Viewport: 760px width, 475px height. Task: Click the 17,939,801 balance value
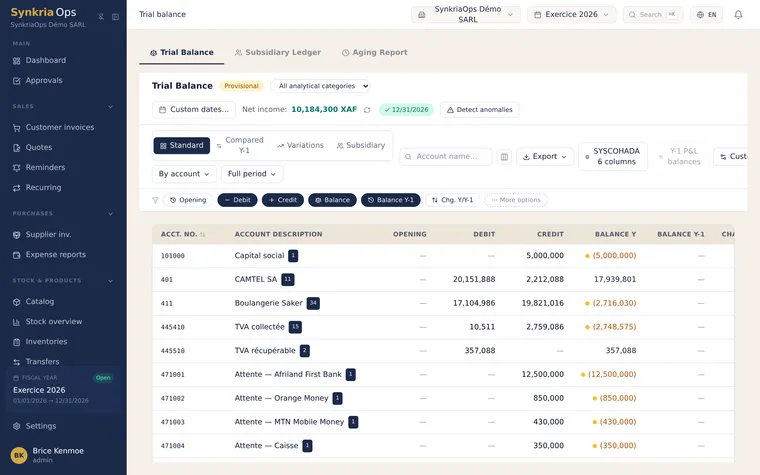point(615,279)
